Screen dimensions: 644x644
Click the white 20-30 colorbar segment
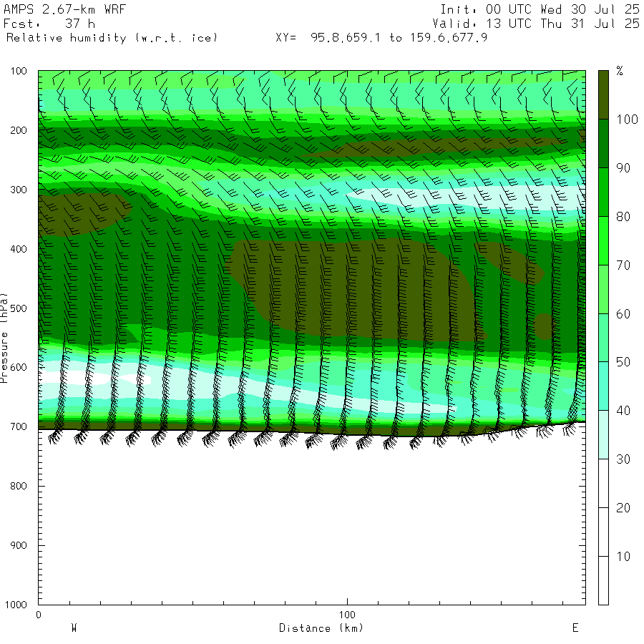coord(603,483)
